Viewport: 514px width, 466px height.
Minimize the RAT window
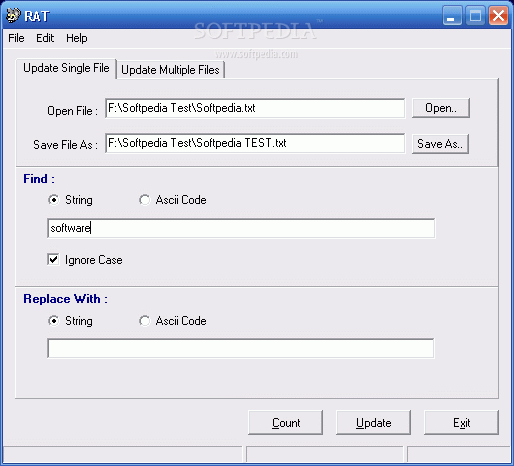452,15
